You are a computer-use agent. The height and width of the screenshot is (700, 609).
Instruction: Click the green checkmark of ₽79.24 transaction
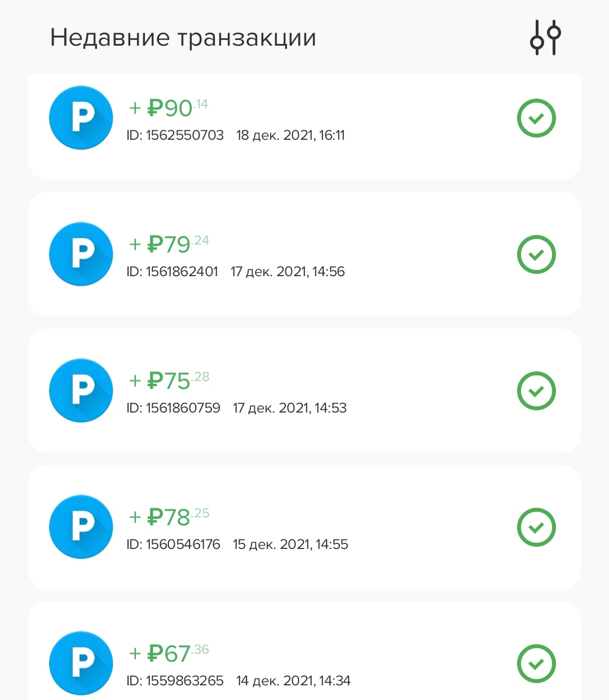tap(536, 255)
